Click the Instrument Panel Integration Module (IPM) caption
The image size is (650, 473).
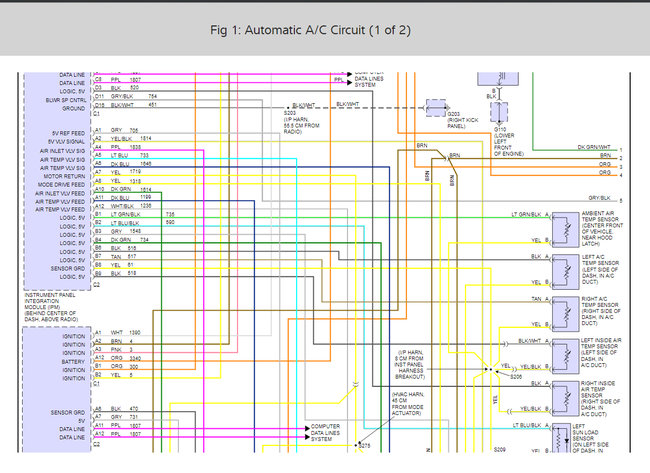pyautogui.click(x=51, y=307)
